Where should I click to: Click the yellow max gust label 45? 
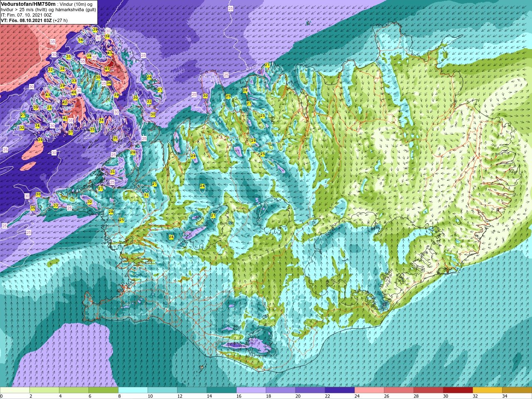tap(107, 69)
